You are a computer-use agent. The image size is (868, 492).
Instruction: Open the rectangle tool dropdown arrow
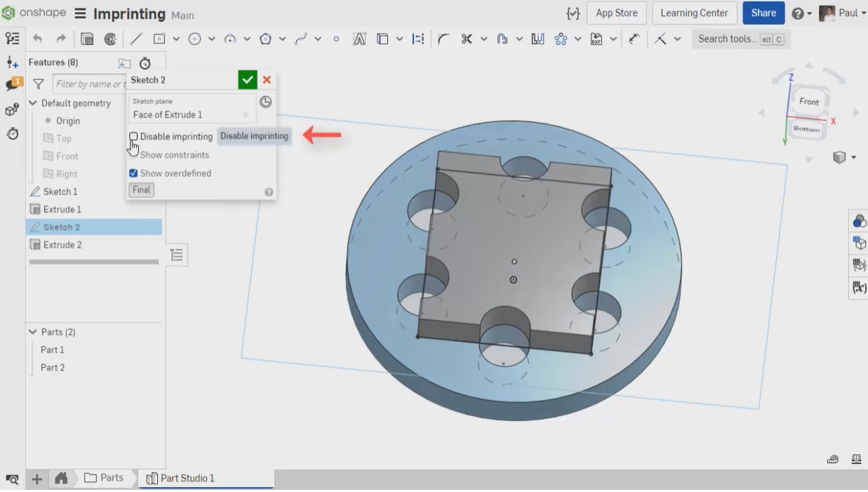click(x=175, y=39)
